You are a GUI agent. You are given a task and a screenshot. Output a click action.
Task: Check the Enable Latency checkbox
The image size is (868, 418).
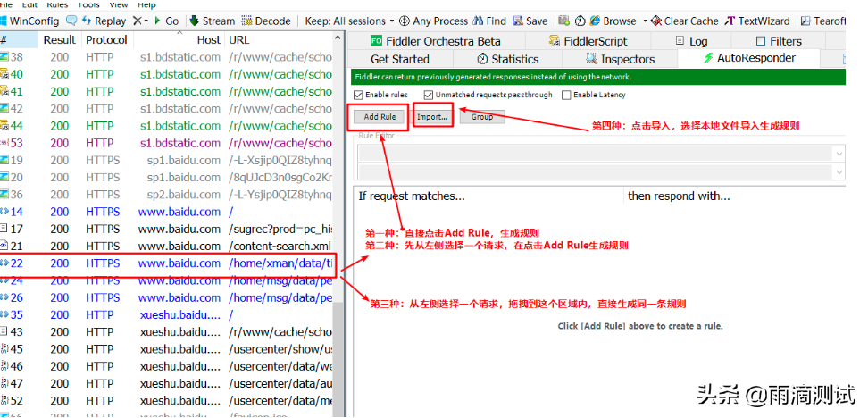(x=566, y=95)
